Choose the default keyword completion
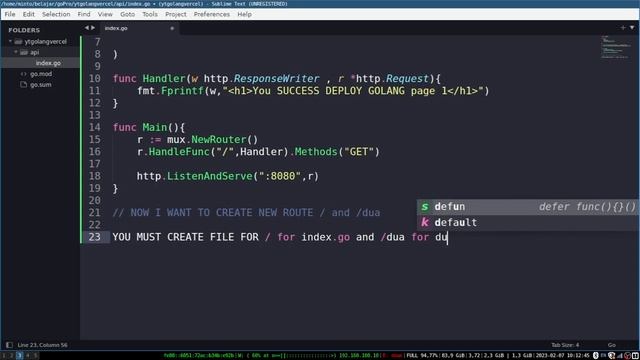 [527, 222]
